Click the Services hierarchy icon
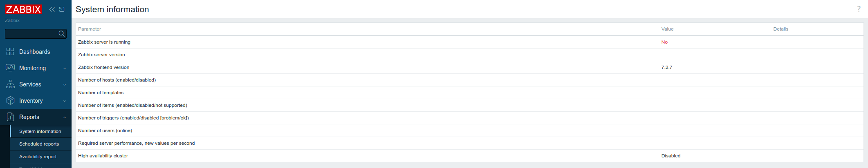 (10, 84)
